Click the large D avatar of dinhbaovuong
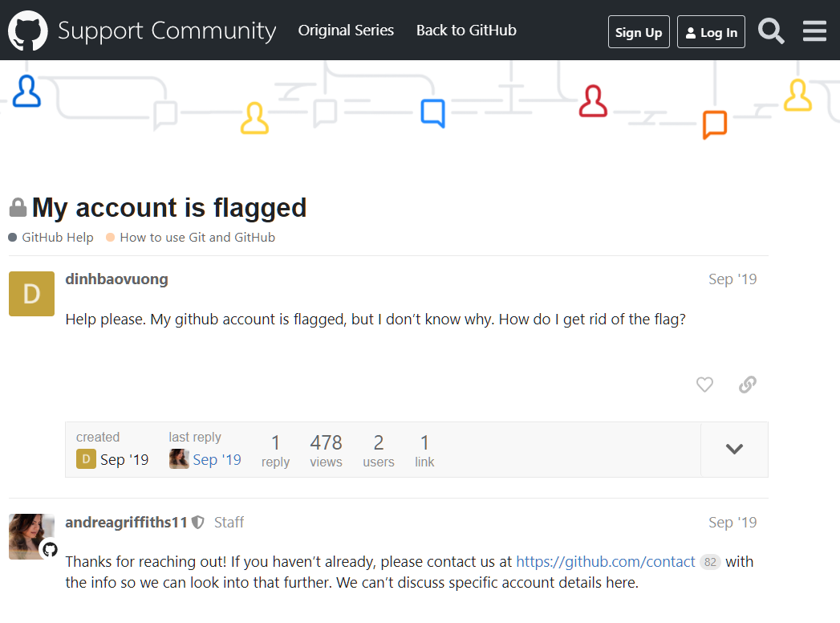The height and width of the screenshot is (623, 840). point(31,294)
